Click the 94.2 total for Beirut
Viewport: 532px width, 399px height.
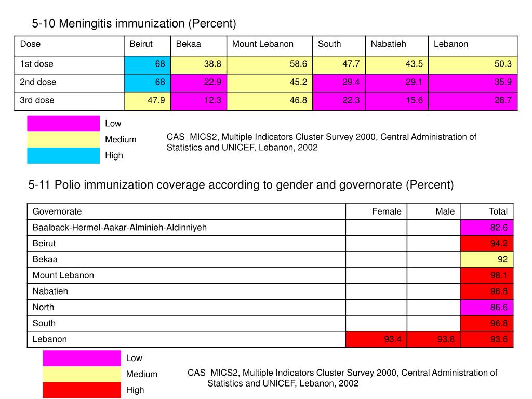[486, 244]
